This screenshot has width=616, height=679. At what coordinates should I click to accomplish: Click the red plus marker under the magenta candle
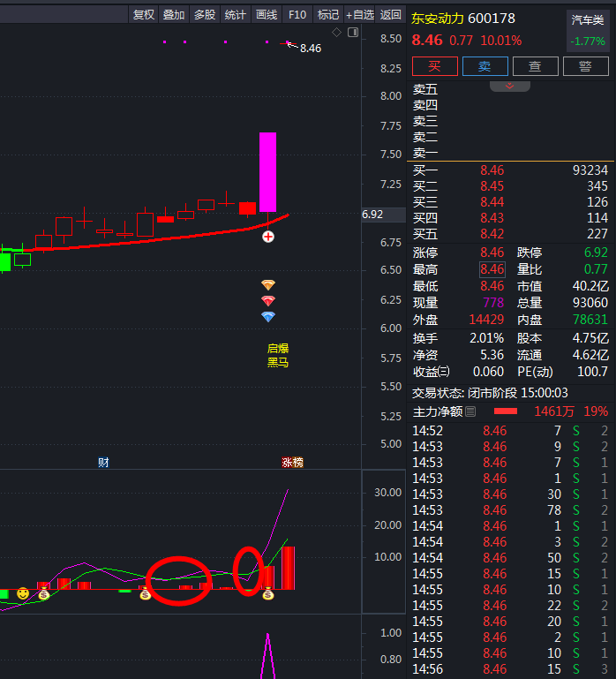pyautogui.click(x=268, y=237)
